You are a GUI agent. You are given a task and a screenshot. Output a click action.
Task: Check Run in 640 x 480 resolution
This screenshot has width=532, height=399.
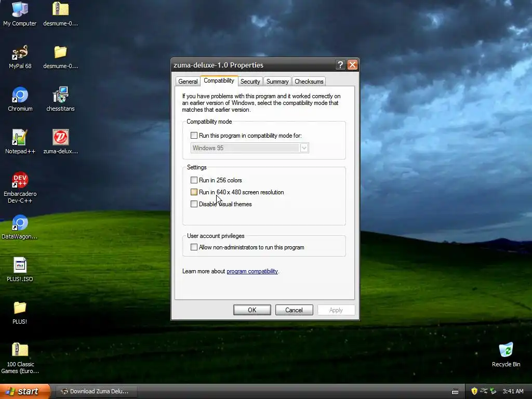click(x=194, y=192)
